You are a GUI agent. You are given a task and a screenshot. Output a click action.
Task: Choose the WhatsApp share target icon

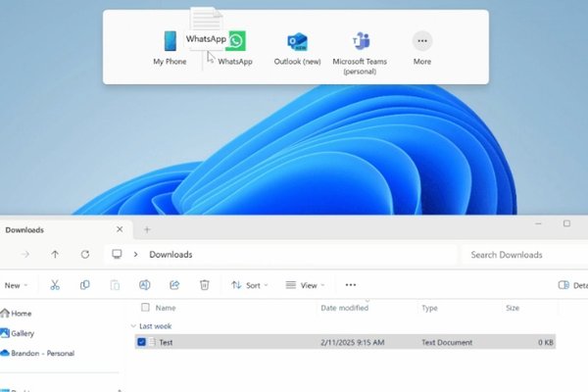[x=236, y=41]
